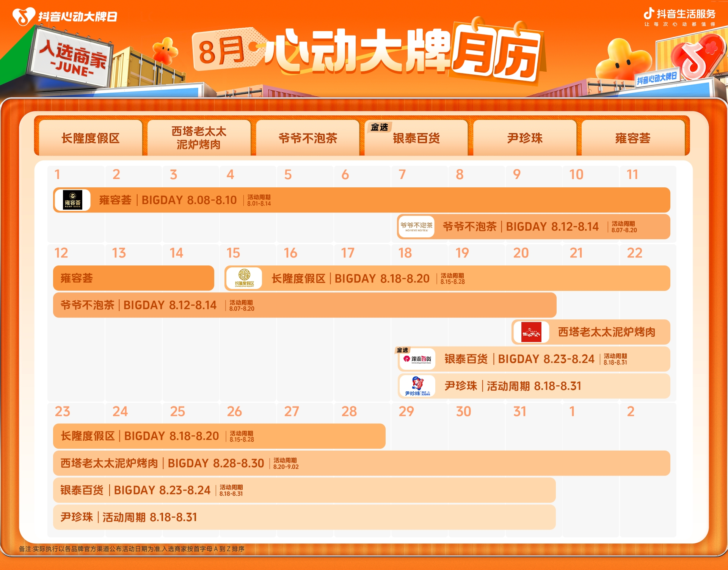Click the 备注 footnote text at the bottom

(x=132, y=549)
